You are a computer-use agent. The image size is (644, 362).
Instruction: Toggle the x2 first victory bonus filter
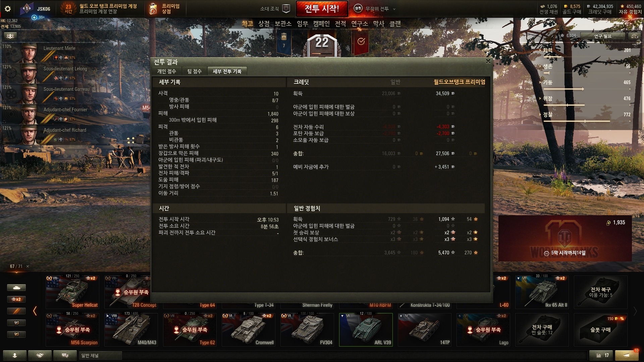pos(16,299)
